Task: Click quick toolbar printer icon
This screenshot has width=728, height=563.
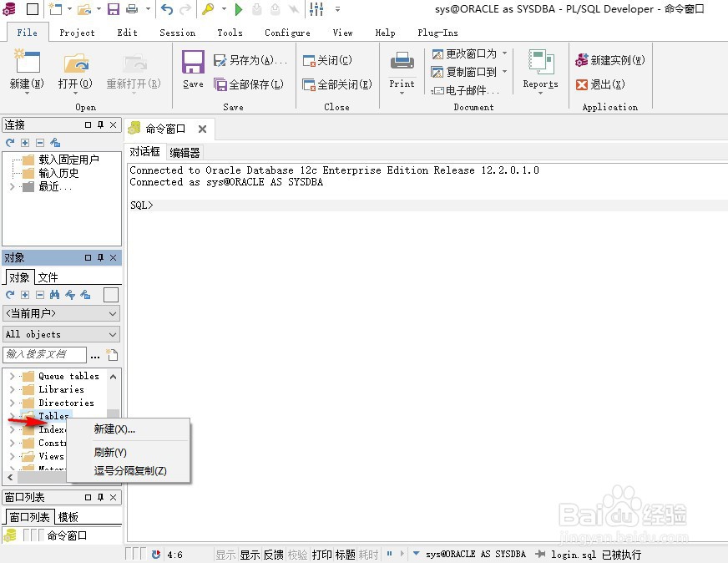Action: coord(132,9)
